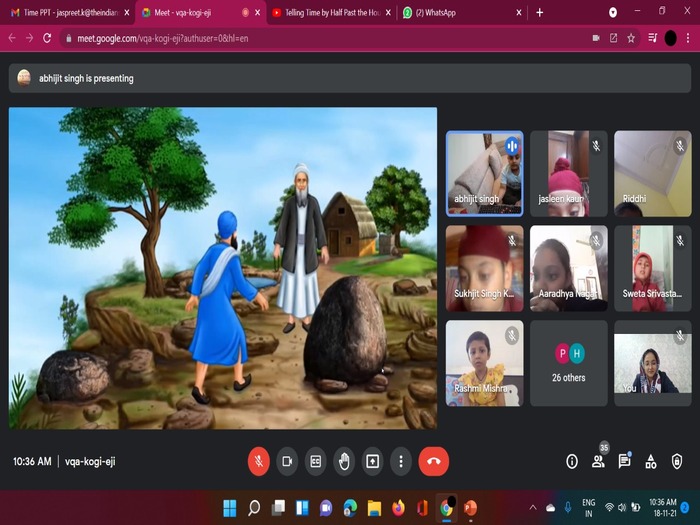
Task: Select abhijit singh video tile
Action: [484, 174]
